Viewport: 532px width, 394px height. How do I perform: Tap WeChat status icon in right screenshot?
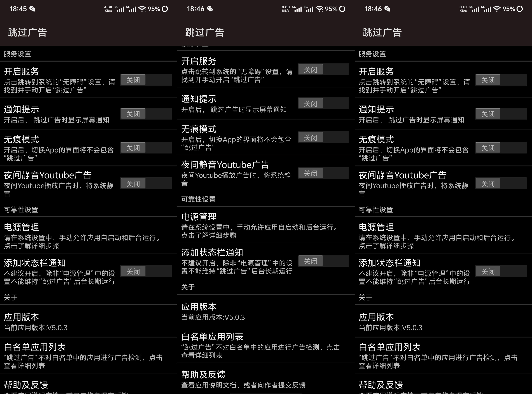(387, 9)
